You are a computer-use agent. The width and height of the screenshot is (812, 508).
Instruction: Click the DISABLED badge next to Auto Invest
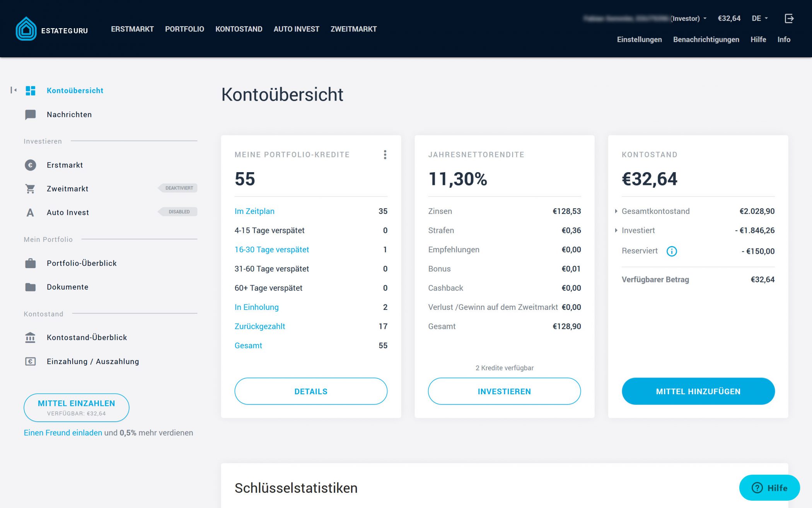[178, 212]
